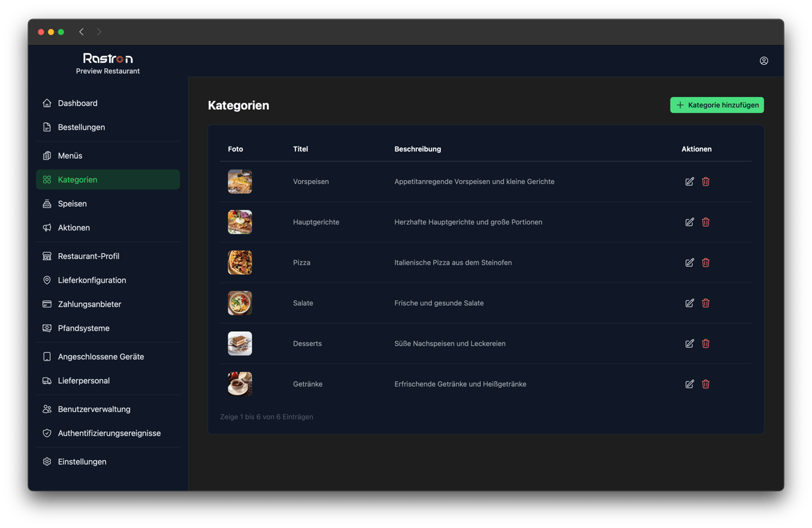This screenshot has height=528, width=812.
Task: Click trash icon in the Getränke row
Action: coord(705,384)
